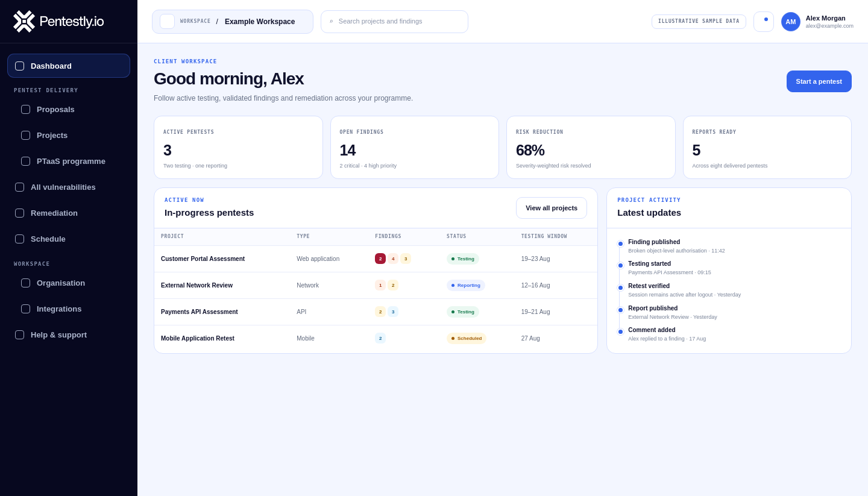Click the Dashboard sidebar icon
This screenshot has height=496, width=868.
tap(20, 66)
